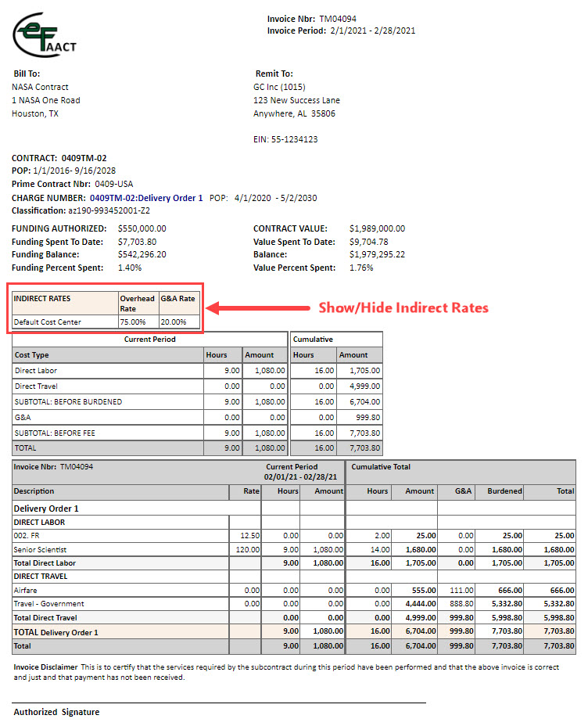Click the 20.00% G&A rate value
The image size is (588, 726).
[174, 322]
